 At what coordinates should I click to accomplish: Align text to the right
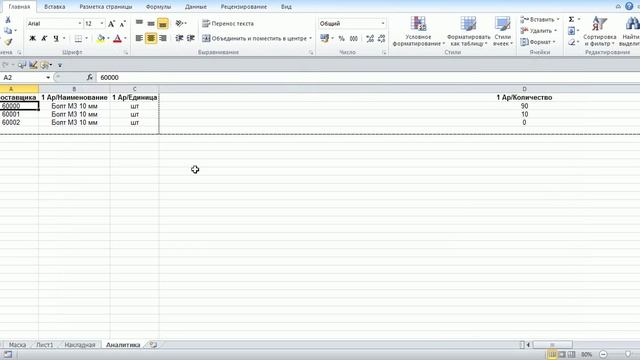tap(162, 38)
